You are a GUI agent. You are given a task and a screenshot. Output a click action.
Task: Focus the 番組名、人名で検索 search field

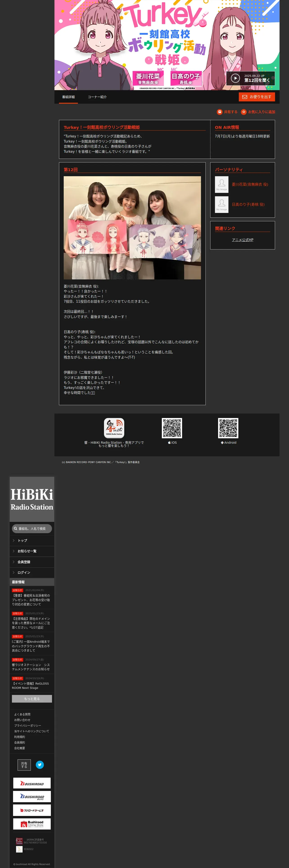32,529
